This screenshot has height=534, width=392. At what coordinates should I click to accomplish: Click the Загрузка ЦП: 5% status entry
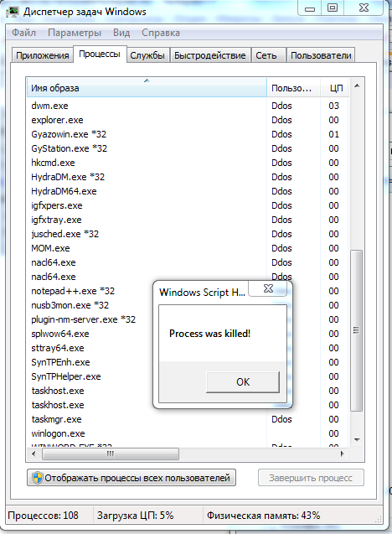pos(135,516)
